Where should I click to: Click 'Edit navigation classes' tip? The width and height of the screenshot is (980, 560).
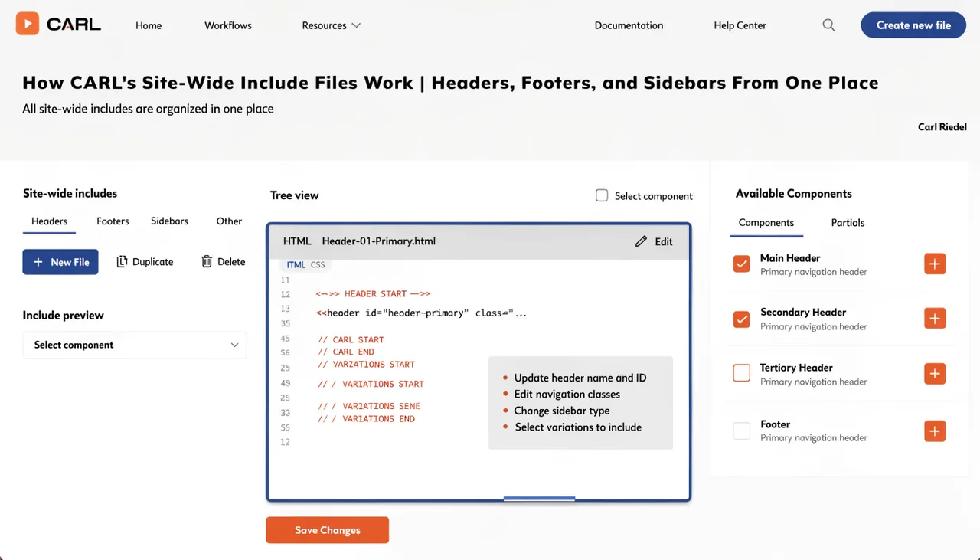click(567, 395)
